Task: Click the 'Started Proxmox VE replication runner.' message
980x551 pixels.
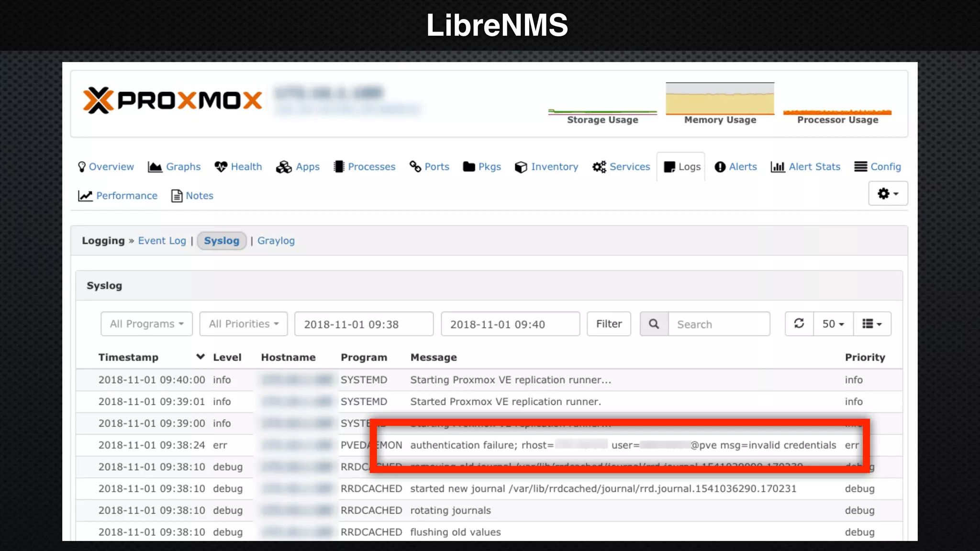Action: pos(505,402)
